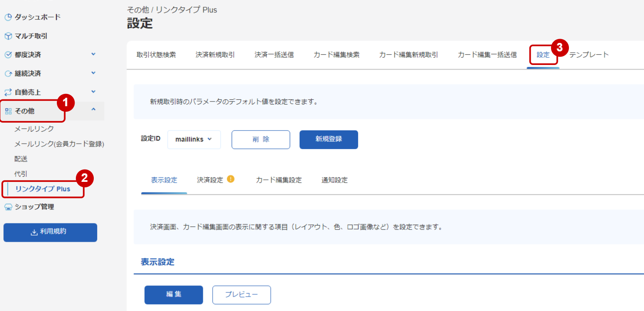Click the 利用規約 download button
The image size is (644, 311).
coord(50,232)
